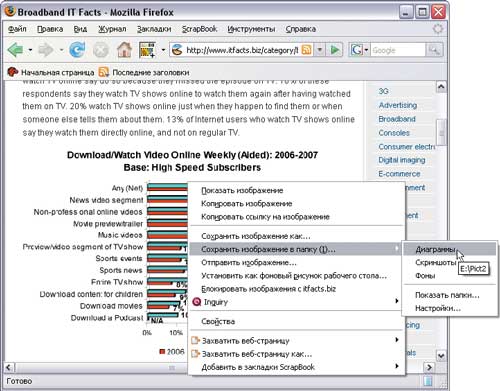This screenshot has width=500, height=391.
Task: Choose 'Сохранить изображение как…'
Action: point(297,236)
